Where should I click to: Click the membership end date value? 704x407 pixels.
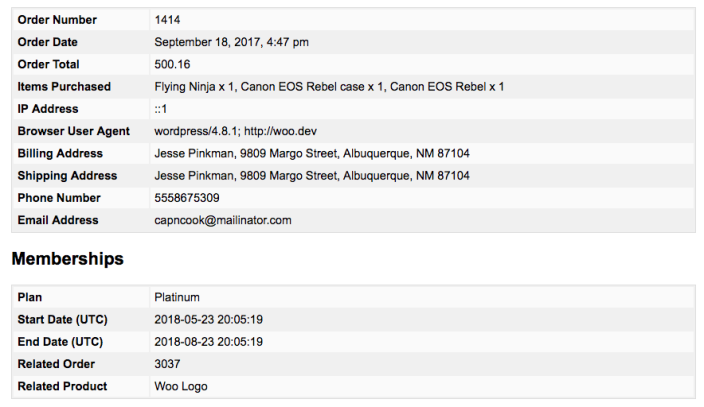(208, 342)
